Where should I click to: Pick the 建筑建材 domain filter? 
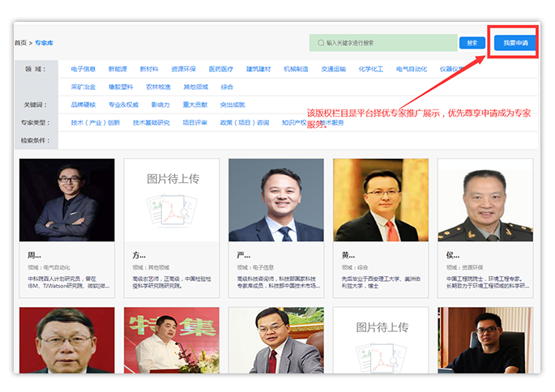click(258, 69)
